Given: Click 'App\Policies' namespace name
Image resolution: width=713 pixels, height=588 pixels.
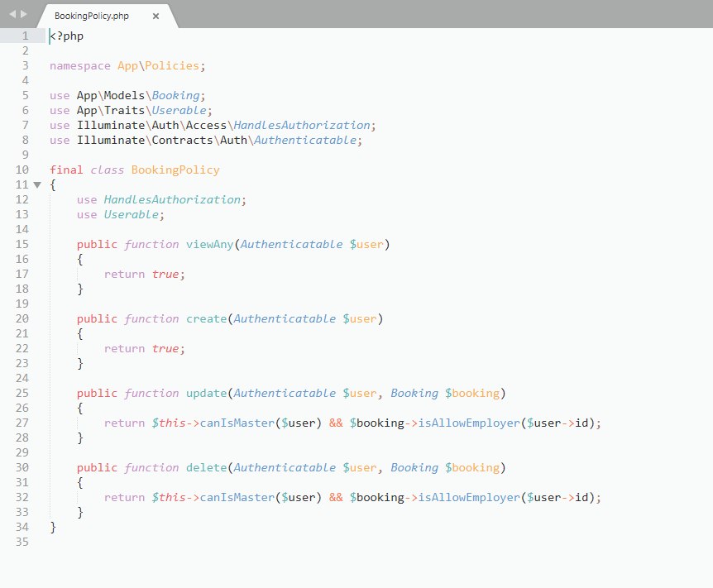Looking at the screenshot, I should pyautogui.click(x=158, y=65).
